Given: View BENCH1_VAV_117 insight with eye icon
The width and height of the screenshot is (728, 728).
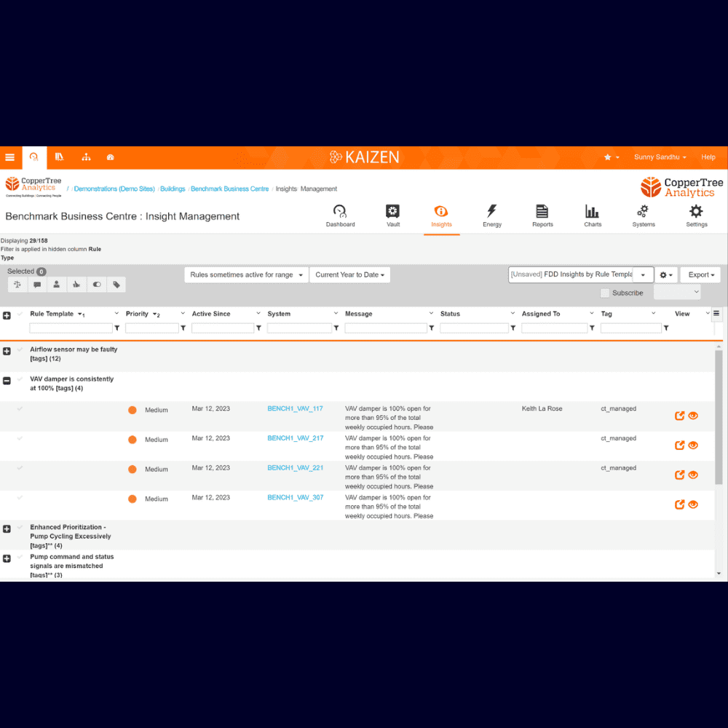Looking at the screenshot, I should (693, 416).
